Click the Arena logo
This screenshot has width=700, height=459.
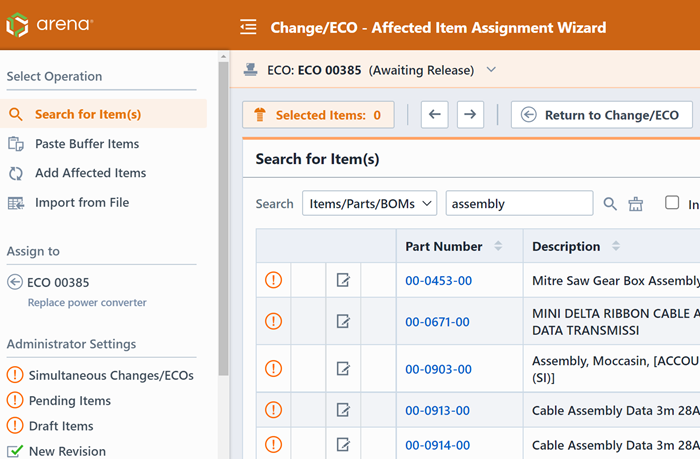click(x=50, y=26)
